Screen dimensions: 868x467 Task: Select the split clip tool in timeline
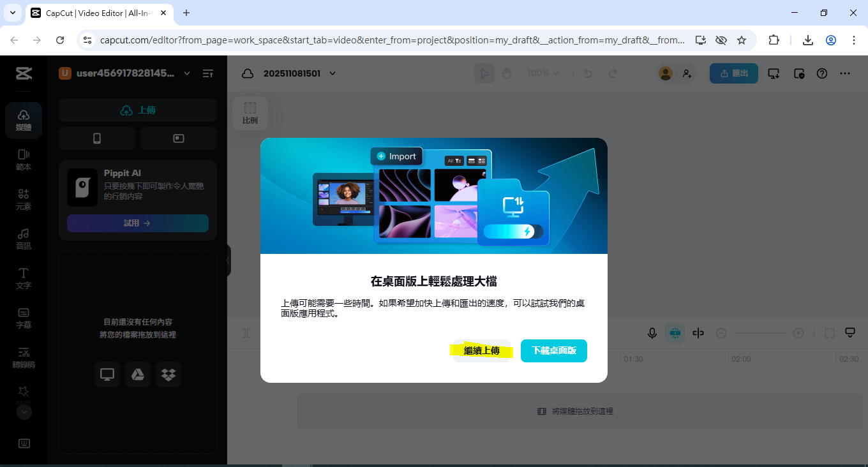tap(698, 333)
